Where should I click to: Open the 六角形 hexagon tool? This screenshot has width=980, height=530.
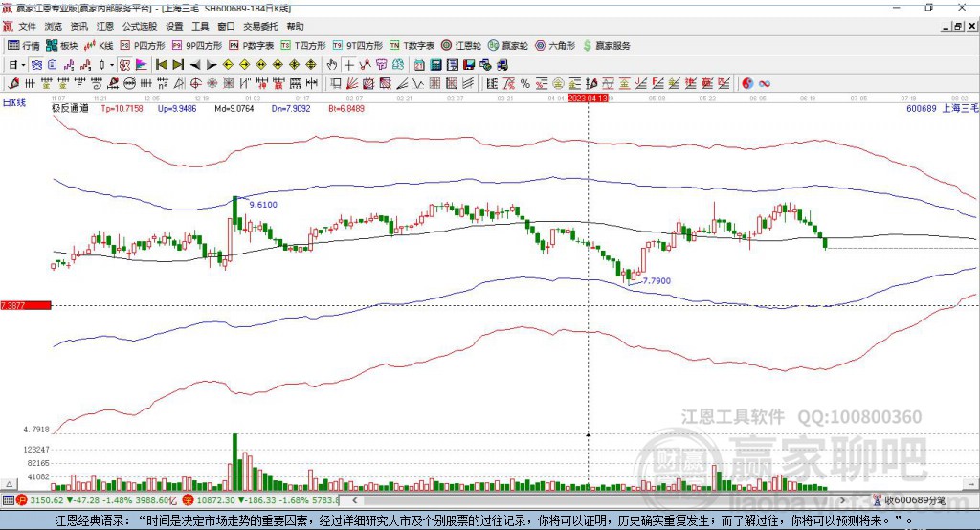(x=555, y=46)
